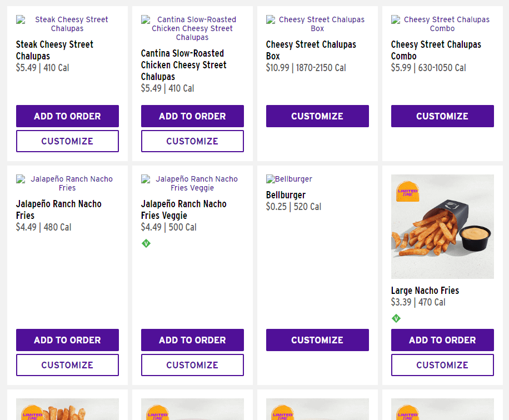Click the vegetarian icon under Jalapeño Ranch Nacho Fries Veggie
Screen dimensions: 509x420
146,243
